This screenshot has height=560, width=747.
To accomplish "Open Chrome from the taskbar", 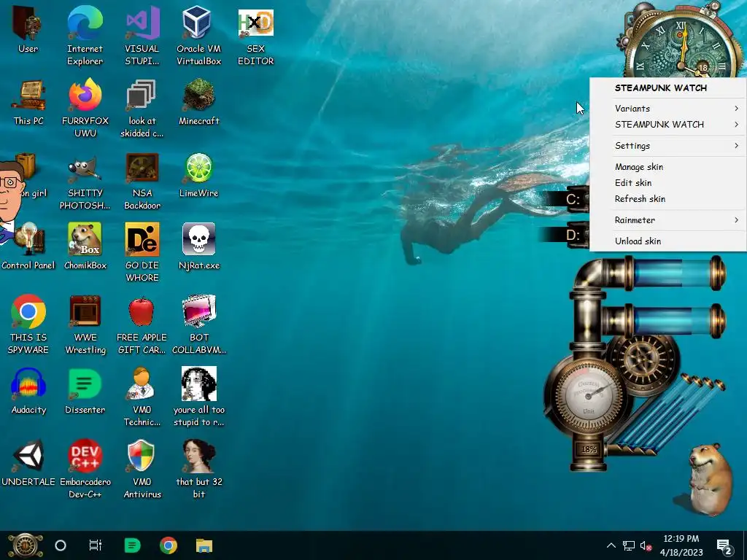I will 169,545.
